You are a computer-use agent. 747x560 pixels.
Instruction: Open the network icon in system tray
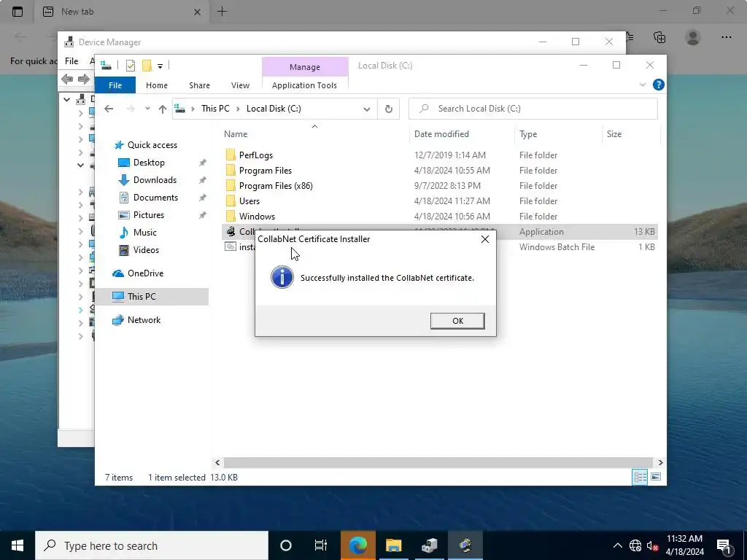635,545
